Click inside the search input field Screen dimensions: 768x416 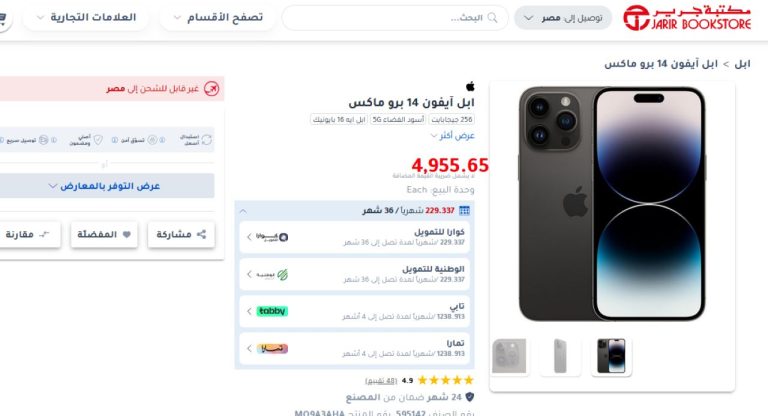click(395, 18)
